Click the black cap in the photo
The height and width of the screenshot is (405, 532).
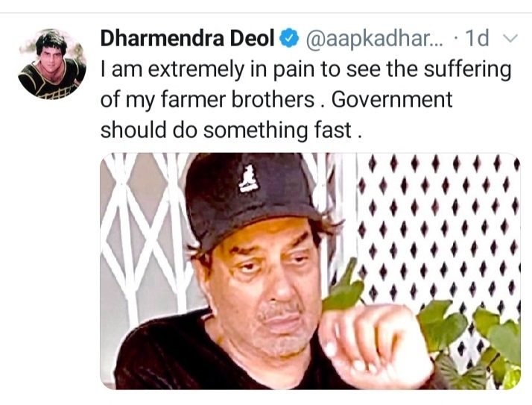tap(251, 197)
